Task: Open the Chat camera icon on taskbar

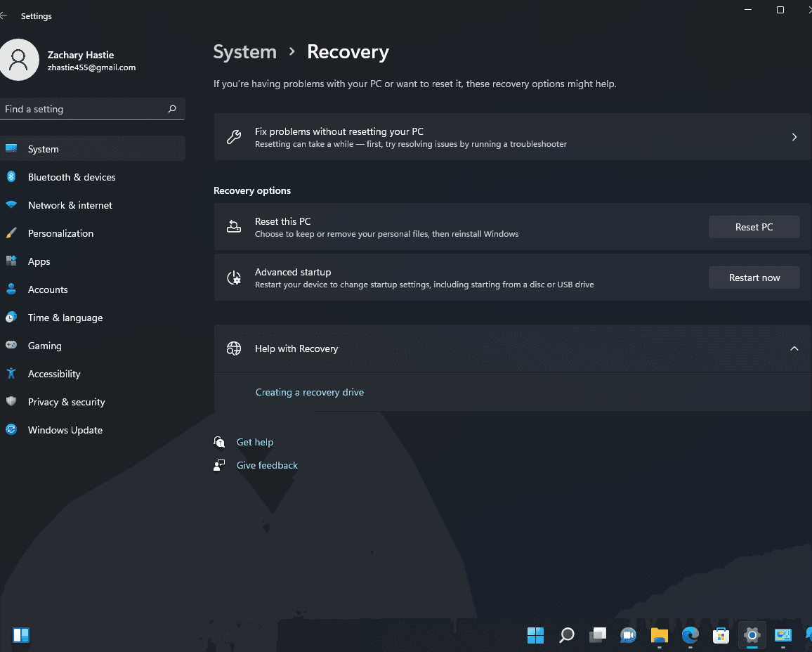Action: pyautogui.click(x=628, y=635)
